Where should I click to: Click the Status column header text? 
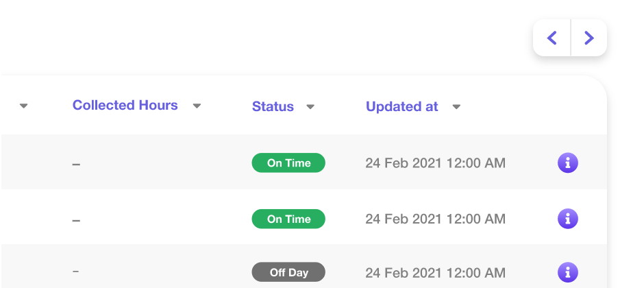point(273,106)
